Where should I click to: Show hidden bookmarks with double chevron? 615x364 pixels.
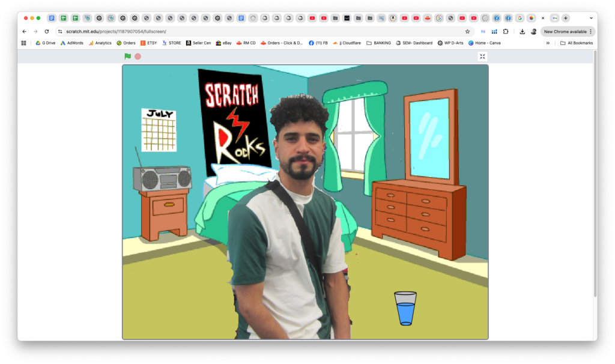click(548, 43)
